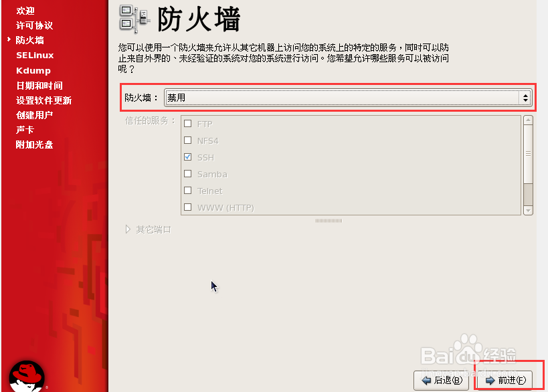
Task: Select the 创建用户 step
Action: click(34, 114)
